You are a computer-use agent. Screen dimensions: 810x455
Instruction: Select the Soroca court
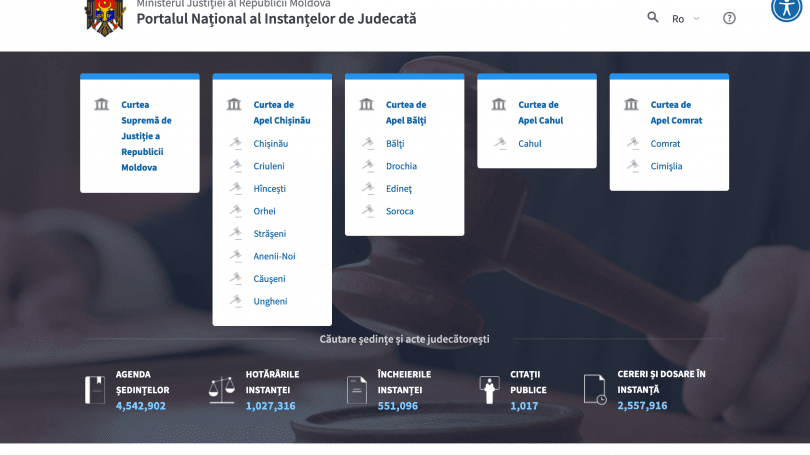[x=400, y=211]
